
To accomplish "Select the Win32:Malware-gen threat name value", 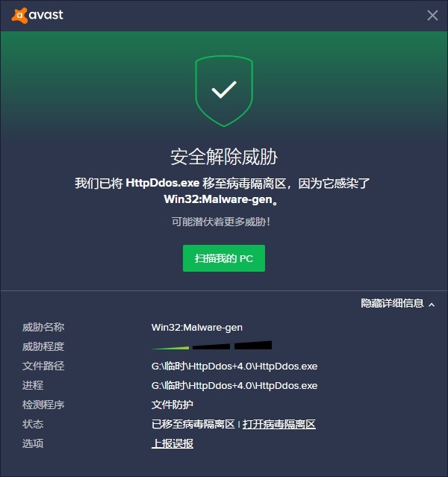I will point(197,327).
